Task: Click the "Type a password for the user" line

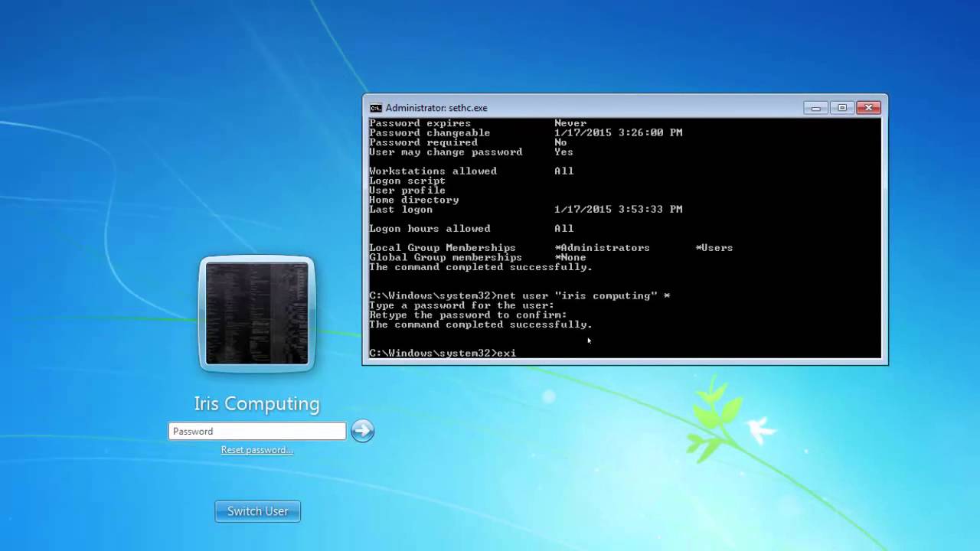Action: pyautogui.click(x=461, y=305)
